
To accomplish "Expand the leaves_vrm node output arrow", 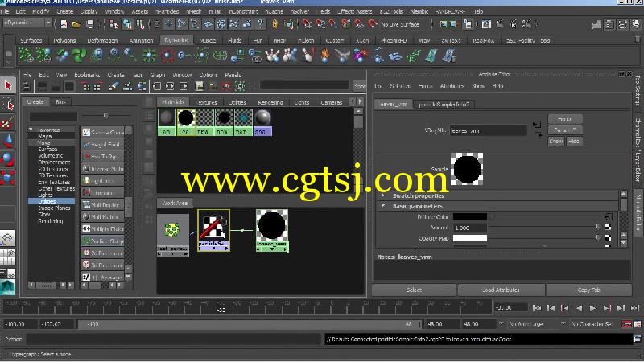I will coord(286,249).
